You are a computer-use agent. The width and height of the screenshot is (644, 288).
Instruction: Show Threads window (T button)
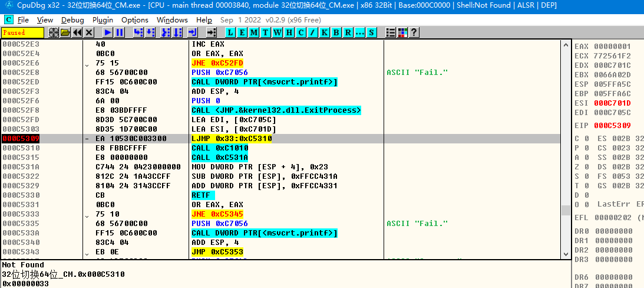[266, 33]
